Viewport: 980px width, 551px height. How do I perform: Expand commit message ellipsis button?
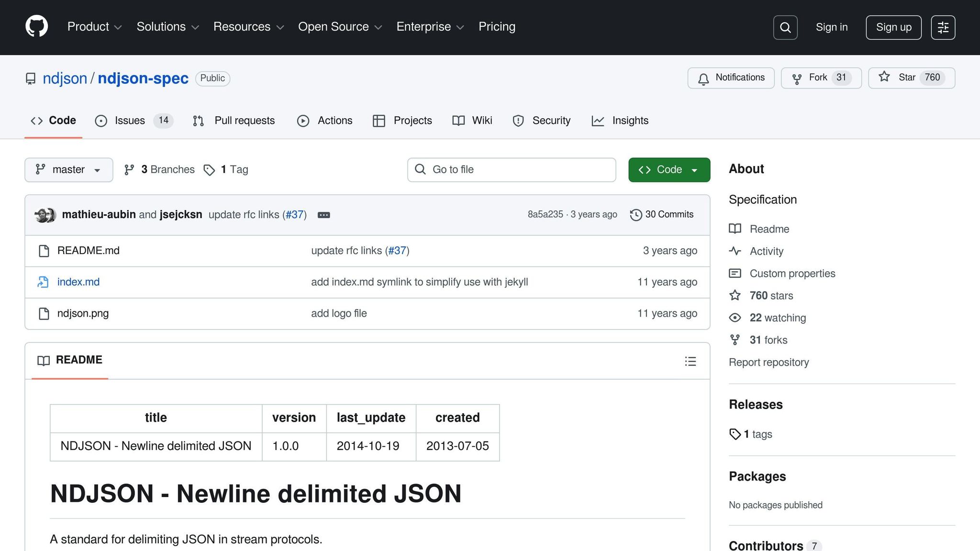coord(324,215)
